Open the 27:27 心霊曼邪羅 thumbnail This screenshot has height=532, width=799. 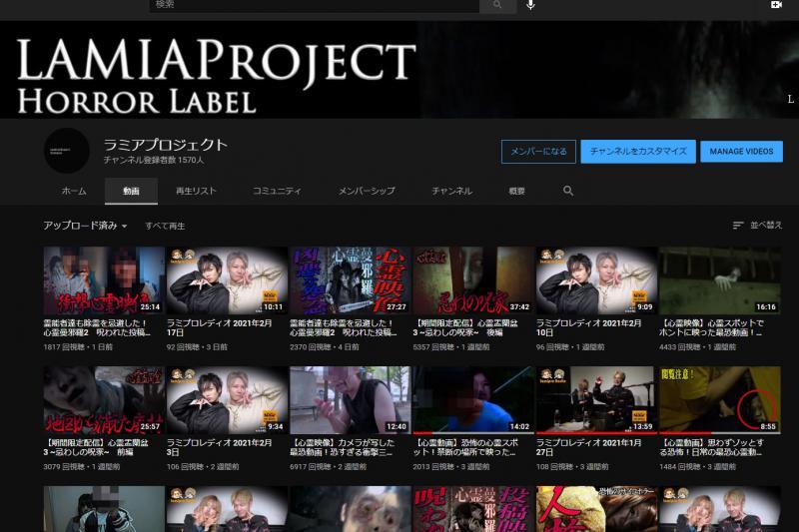click(x=351, y=280)
